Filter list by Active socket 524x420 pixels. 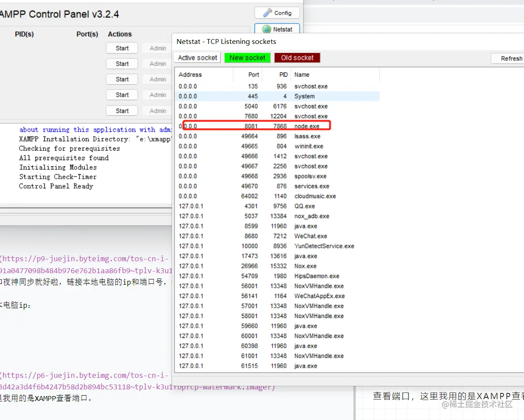click(x=197, y=57)
